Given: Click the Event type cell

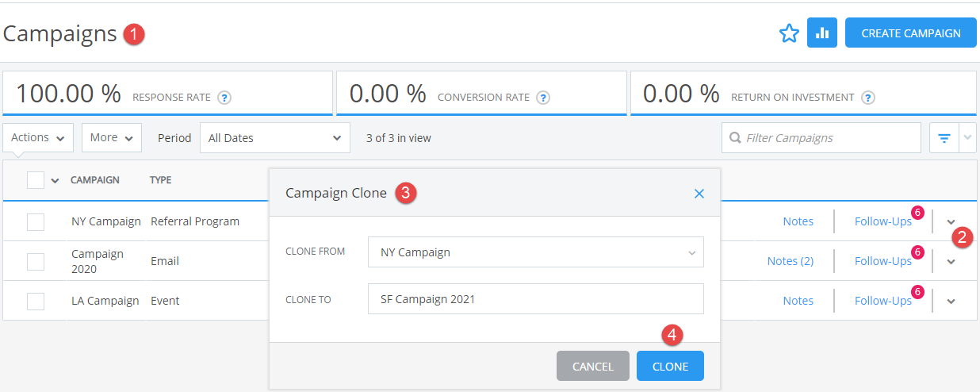Looking at the screenshot, I should coord(165,301).
